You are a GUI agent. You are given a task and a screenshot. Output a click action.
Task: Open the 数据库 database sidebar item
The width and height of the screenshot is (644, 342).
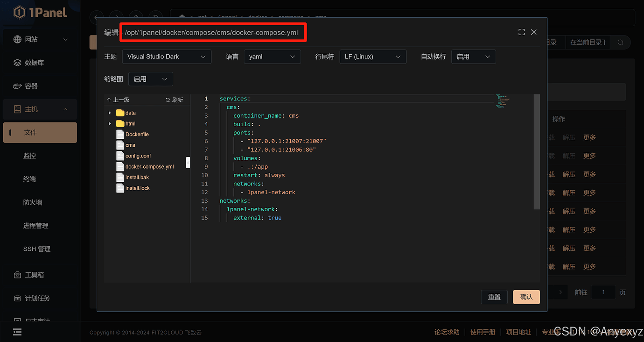point(34,63)
